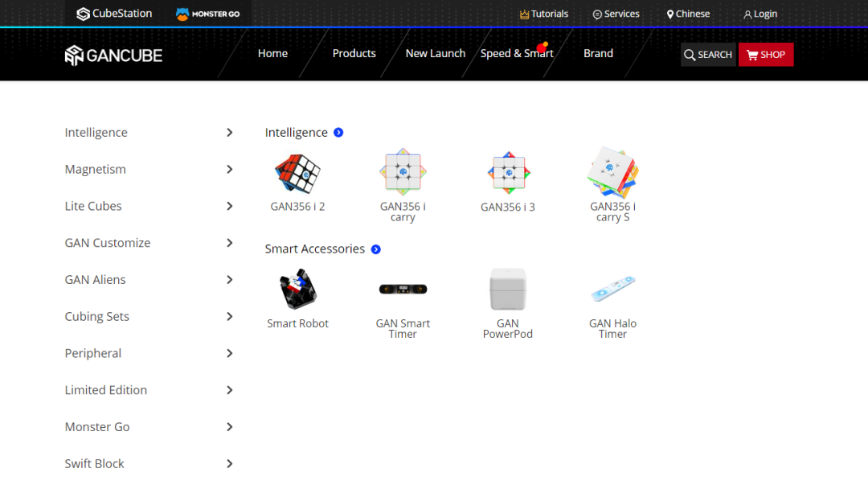Open the Tutorials link
This screenshot has height=485, width=868.
tap(544, 14)
